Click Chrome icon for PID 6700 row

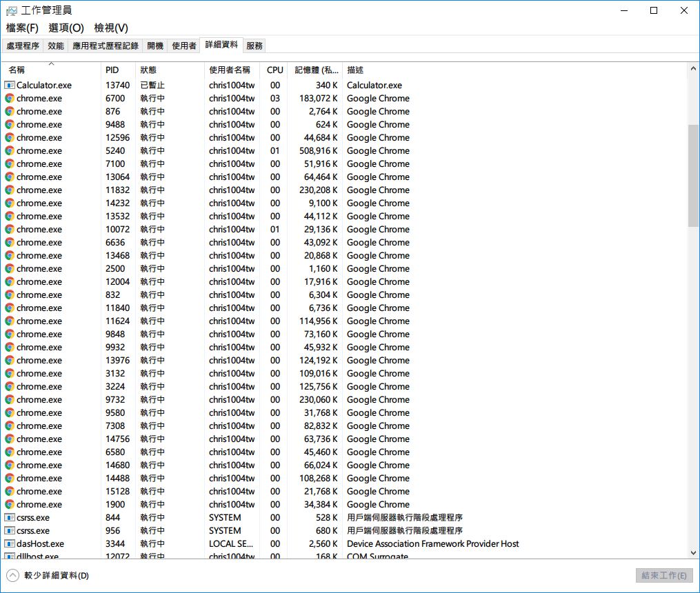coord(10,99)
